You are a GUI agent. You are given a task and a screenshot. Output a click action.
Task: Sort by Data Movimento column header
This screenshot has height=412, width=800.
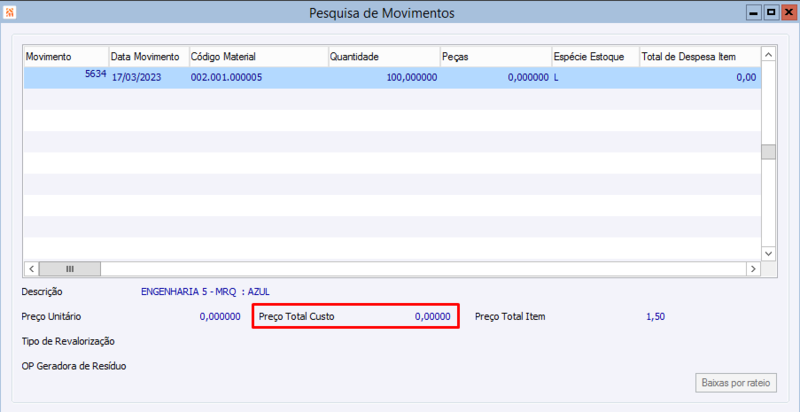[x=149, y=57]
